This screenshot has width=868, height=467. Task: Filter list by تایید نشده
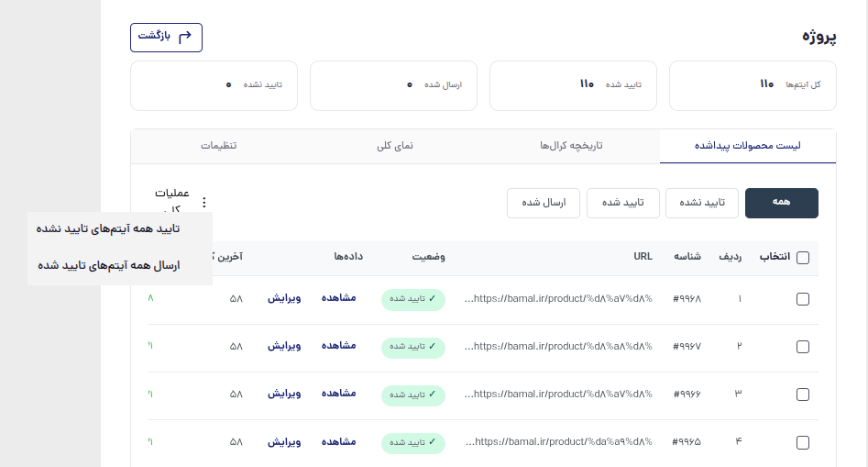pyautogui.click(x=702, y=203)
